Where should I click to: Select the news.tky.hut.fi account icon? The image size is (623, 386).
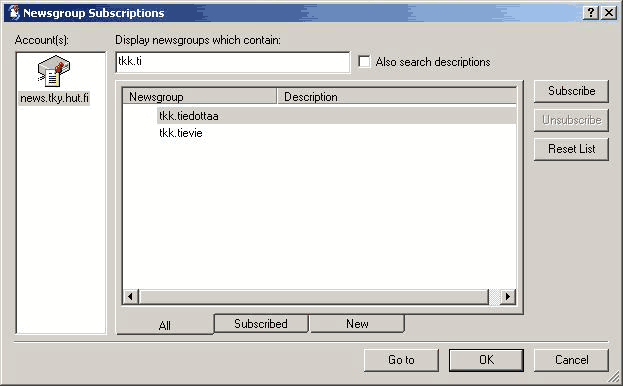click(54, 71)
